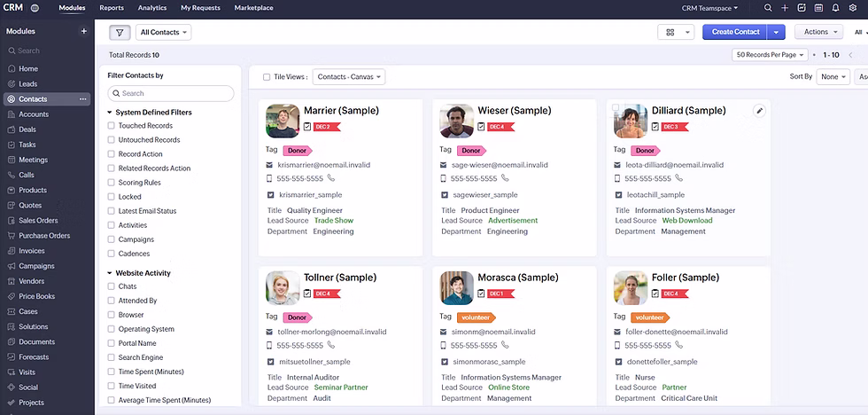Click the Twitter icon on Foller card
This screenshot has width=868, height=415.
[x=619, y=362]
